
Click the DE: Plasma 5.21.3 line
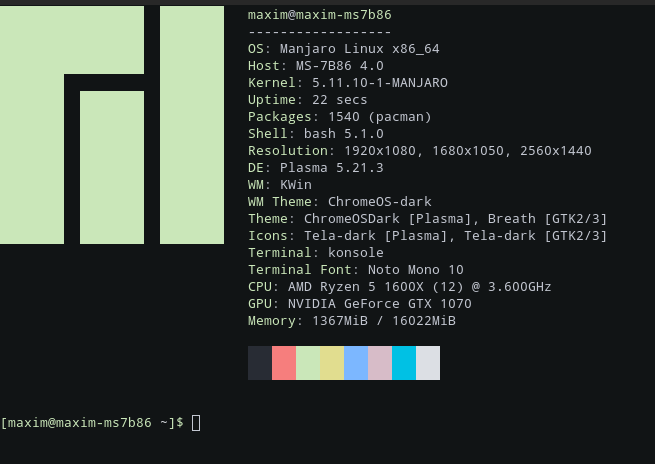click(315, 168)
